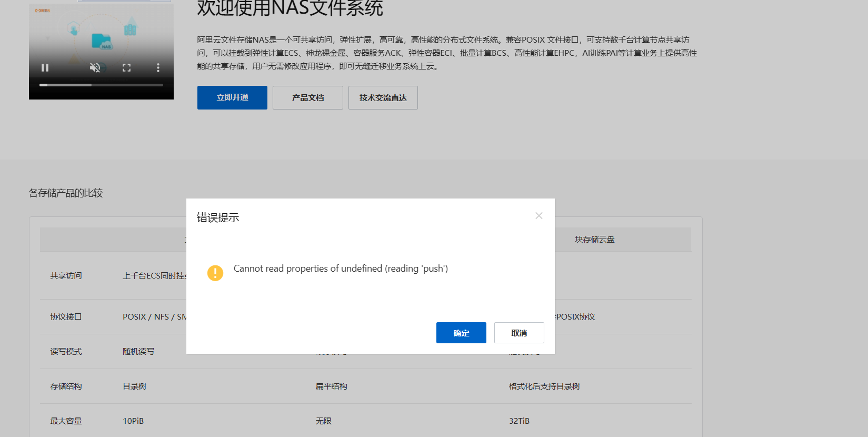This screenshot has width=868, height=437.
Task: Click the 10PiB capacity value
Action: tap(133, 421)
